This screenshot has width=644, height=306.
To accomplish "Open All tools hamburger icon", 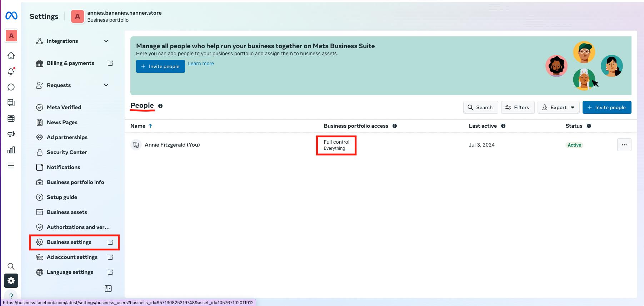I will 11,165.
